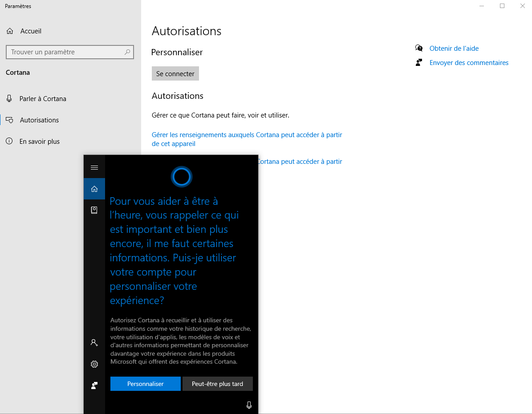Open the Cortana Notebook icon
532x414 pixels.
[x=94, y=210]
